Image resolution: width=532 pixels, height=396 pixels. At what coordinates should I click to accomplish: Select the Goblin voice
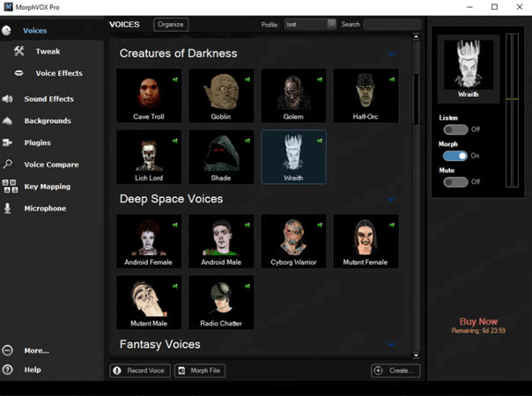pos(221,96)
